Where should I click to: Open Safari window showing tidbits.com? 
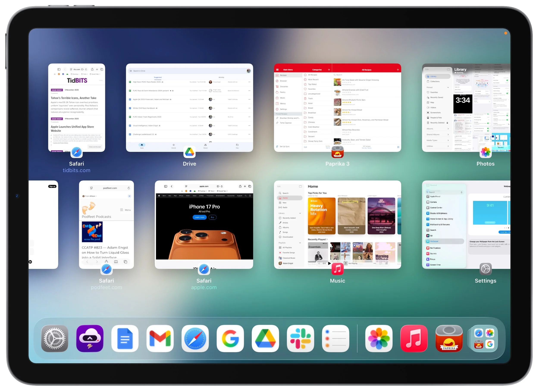click(77, 107)
